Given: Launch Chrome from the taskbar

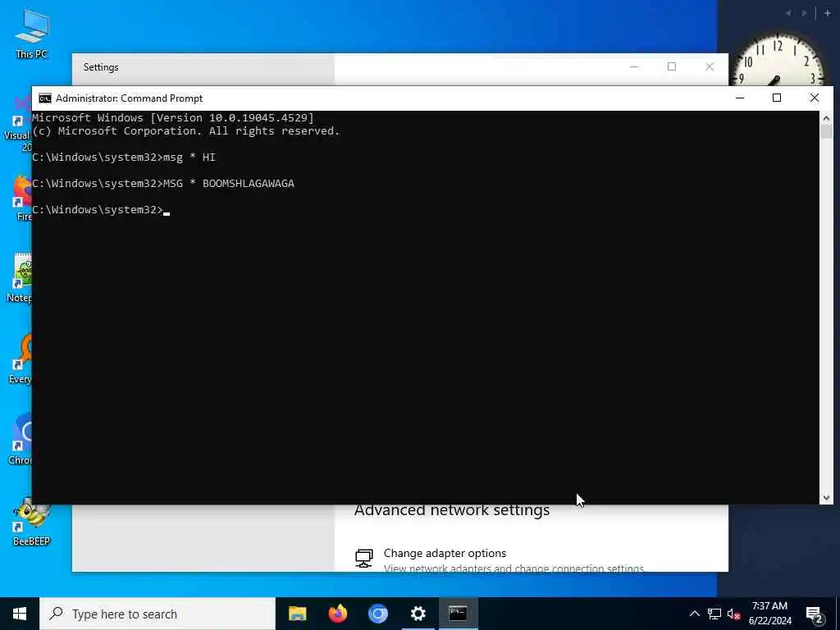Looking at the screenshot, I should click(x=377, y=614).
